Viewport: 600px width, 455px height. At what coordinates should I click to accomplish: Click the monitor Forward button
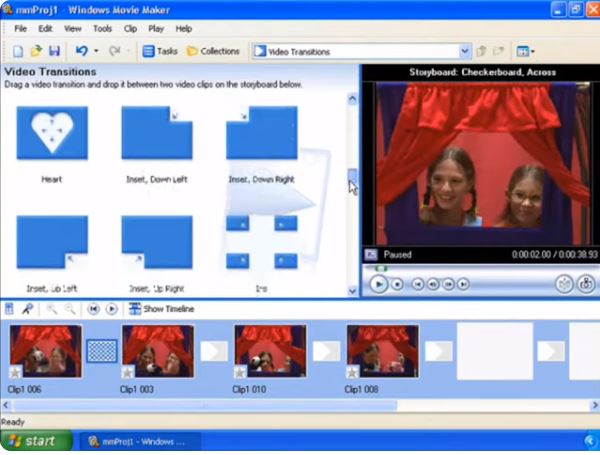click(x=463, y=284)
